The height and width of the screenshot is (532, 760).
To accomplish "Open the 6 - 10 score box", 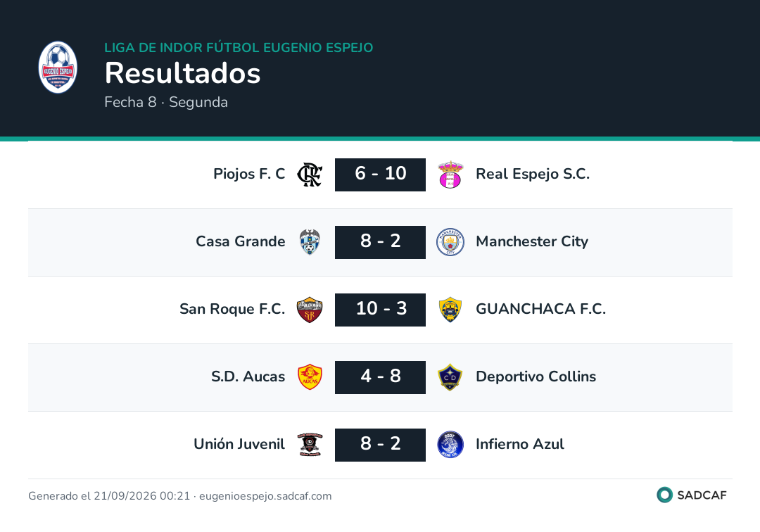I will (380, 175).
